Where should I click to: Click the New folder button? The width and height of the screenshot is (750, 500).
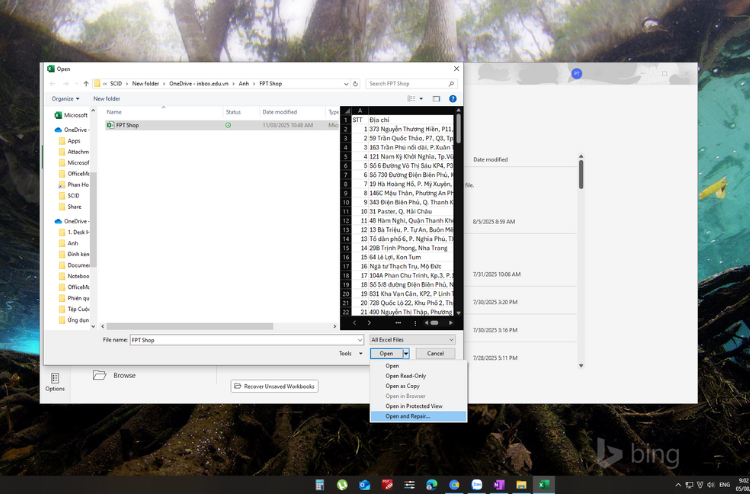point(107,99)
